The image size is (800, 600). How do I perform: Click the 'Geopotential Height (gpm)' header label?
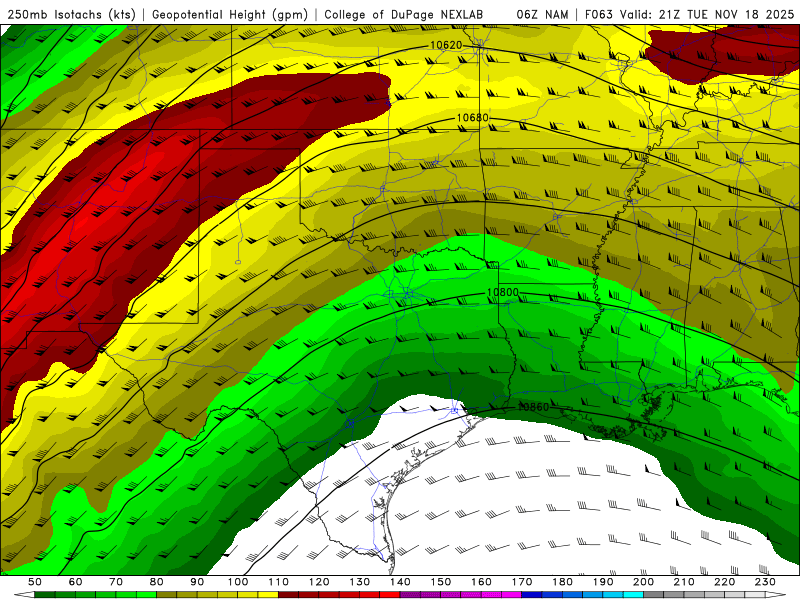[x=230, y=15]
